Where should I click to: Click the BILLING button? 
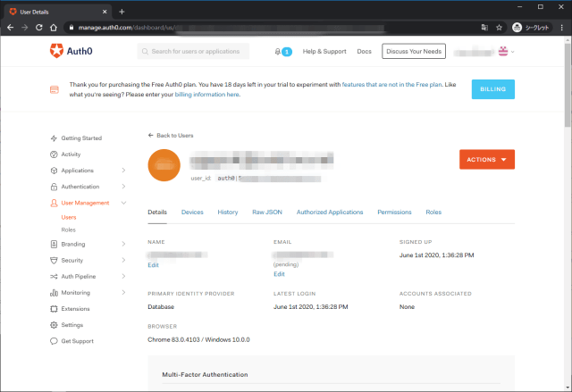(492, 89)
